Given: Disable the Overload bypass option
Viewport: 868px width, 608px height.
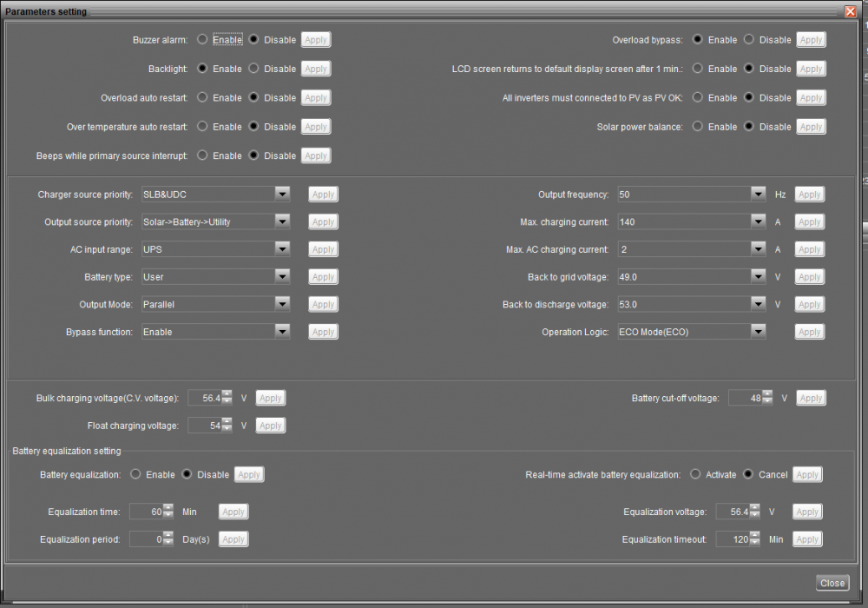Looking at the screenshot, I should tap(749, 39).
